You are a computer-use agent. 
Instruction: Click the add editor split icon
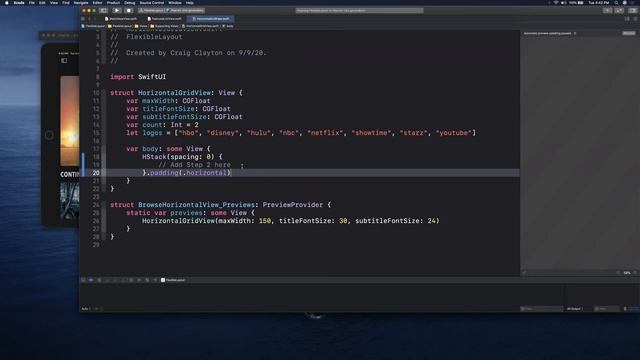tap(635, 19)
